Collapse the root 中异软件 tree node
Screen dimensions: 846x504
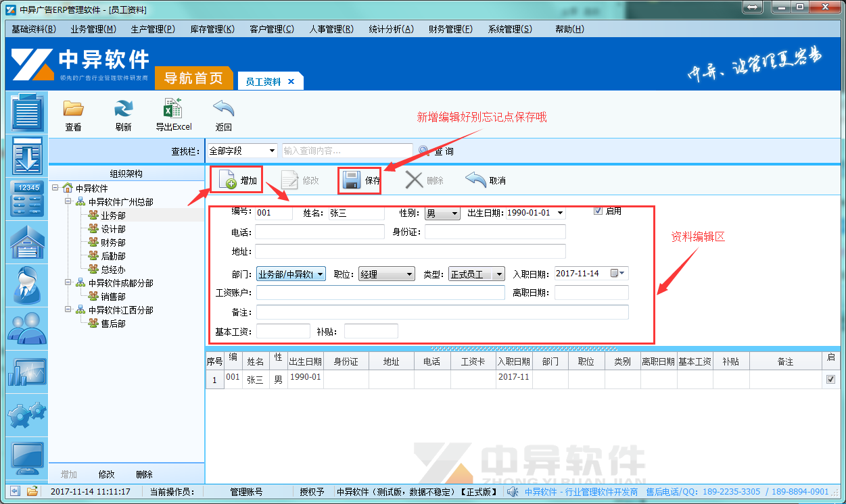[55, 188]
